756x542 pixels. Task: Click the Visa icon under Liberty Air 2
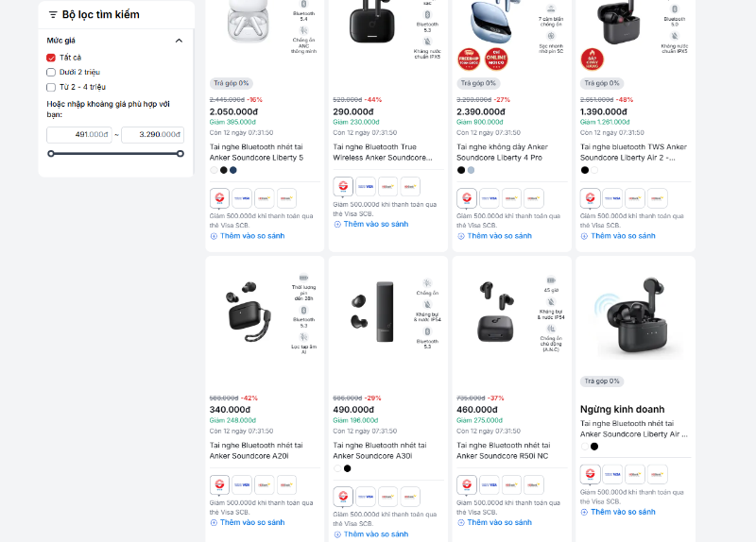click(612, 198)
